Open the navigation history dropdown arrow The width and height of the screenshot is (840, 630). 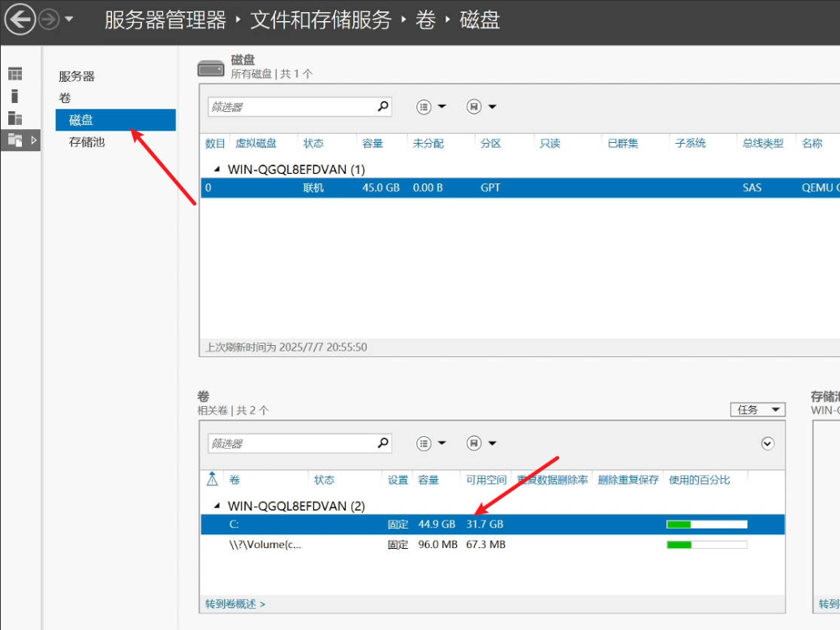(69, 19)
